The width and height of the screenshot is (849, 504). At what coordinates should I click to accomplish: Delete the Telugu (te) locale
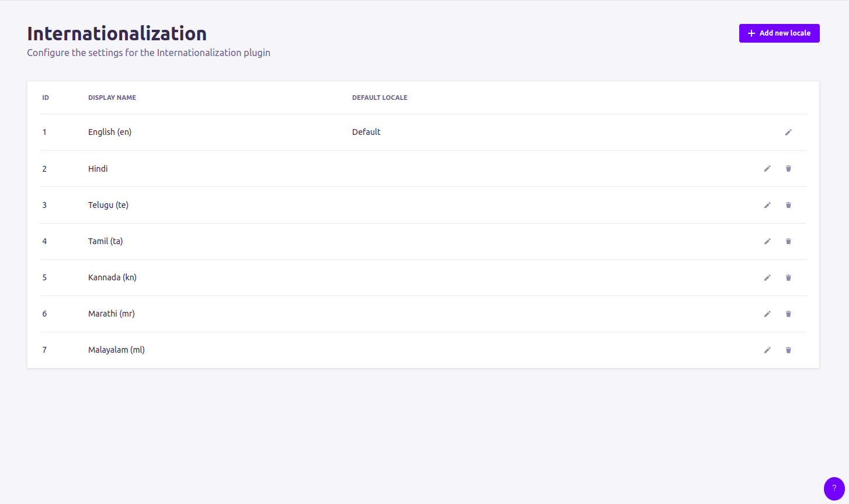[x=788, y=205]
